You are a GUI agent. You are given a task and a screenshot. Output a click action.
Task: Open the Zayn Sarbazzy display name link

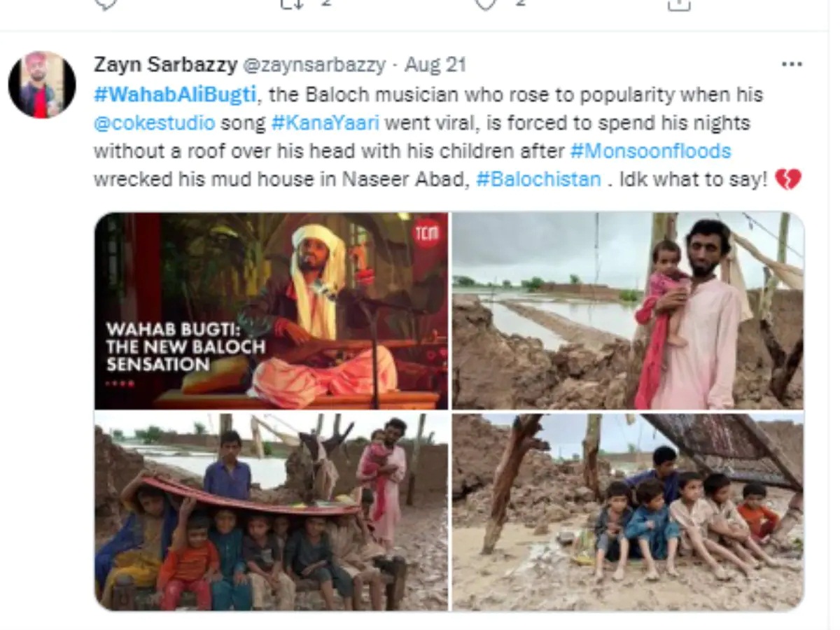click(x=165, y=65)
